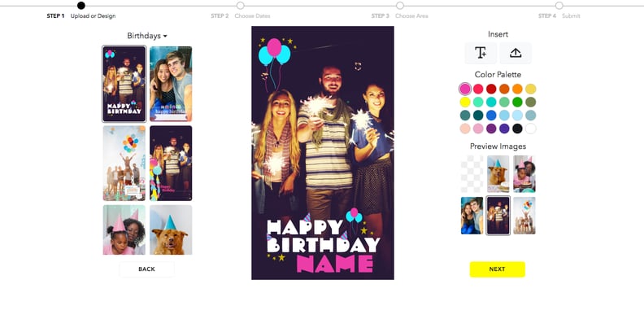The height and width of the screenshot is (319, 644).
Task: Click the HAPPY BIRTHDAY text on the canvas
Action: (x=324, y=236)
